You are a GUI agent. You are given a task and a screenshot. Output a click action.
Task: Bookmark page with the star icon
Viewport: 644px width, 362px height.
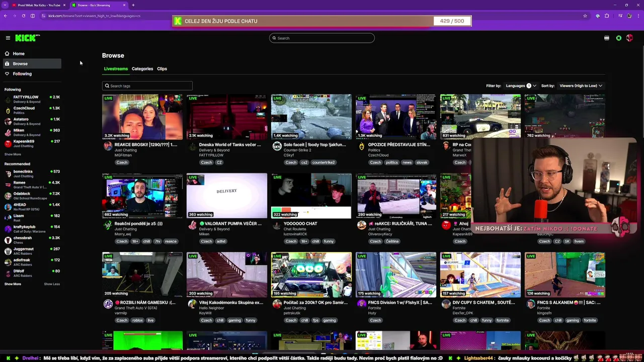[x=585, y=16]
